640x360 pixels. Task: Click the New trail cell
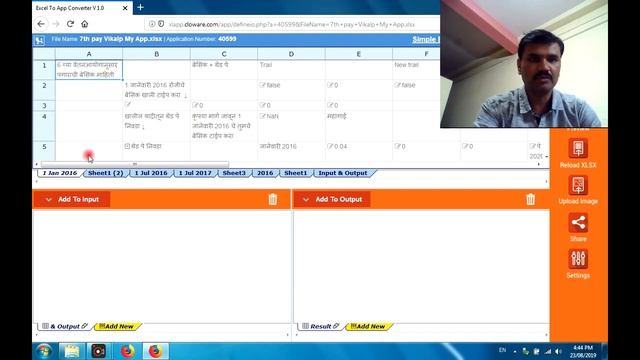[416, 70]
